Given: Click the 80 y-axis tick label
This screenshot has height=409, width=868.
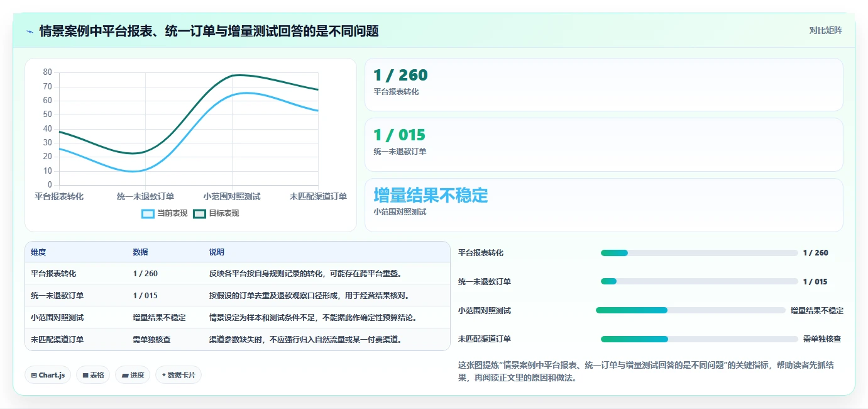Looking at the screenshot, I should coord(48,72).
